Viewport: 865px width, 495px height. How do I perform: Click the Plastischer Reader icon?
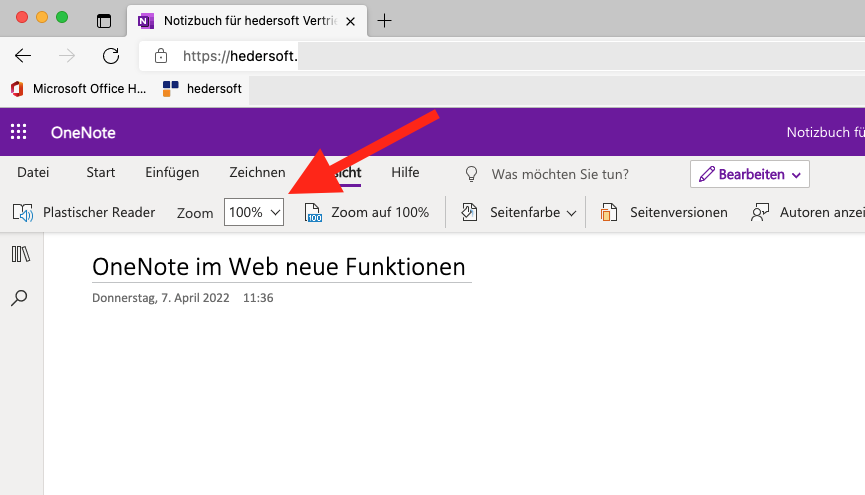coord(23,212)
